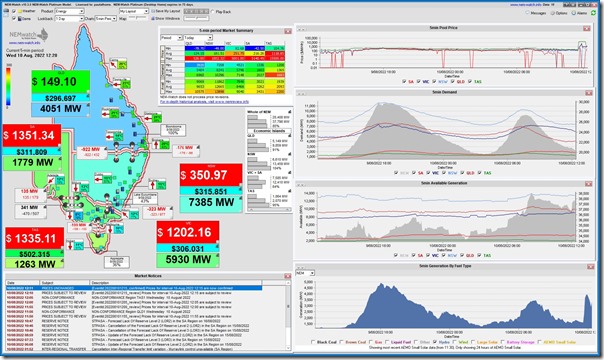
Task: Click Show Windows button
Action: point(166,18)
